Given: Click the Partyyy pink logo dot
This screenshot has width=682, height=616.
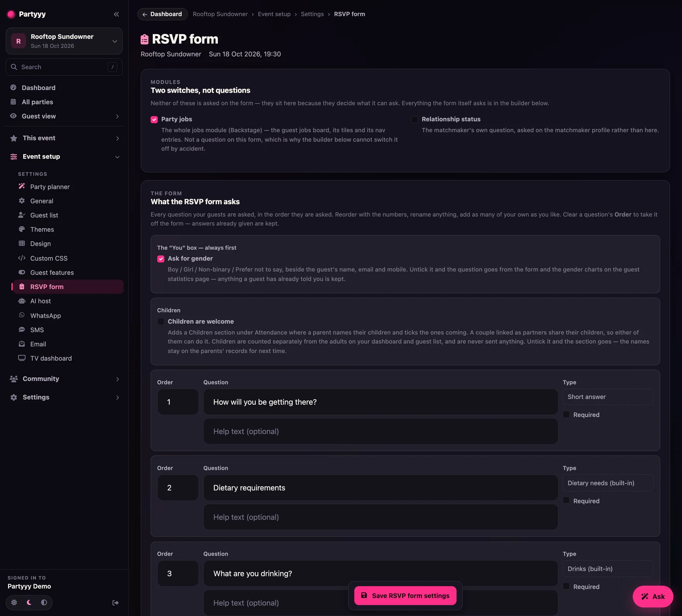Looking at the screenshot, I should coord(11,14).
